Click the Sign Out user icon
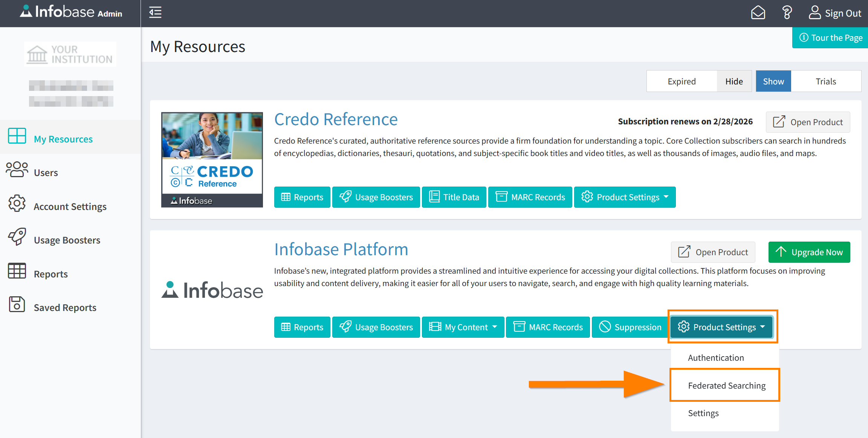 coord(815,13)
